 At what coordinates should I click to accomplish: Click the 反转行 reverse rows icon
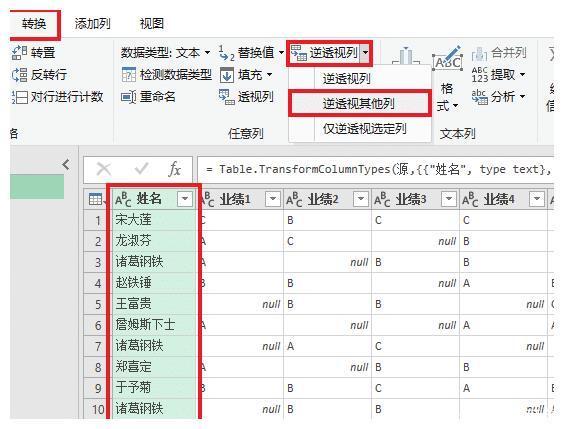(x=19, y=75)
